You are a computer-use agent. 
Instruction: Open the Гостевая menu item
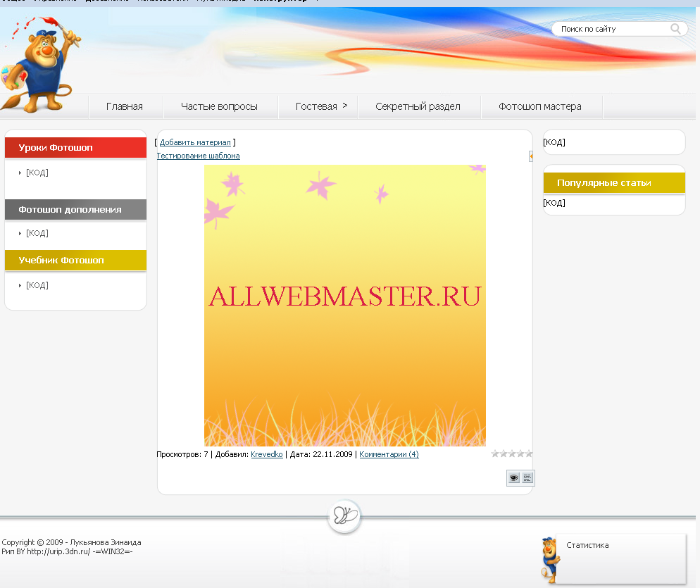pyautogui.click(x=316, y=107)
